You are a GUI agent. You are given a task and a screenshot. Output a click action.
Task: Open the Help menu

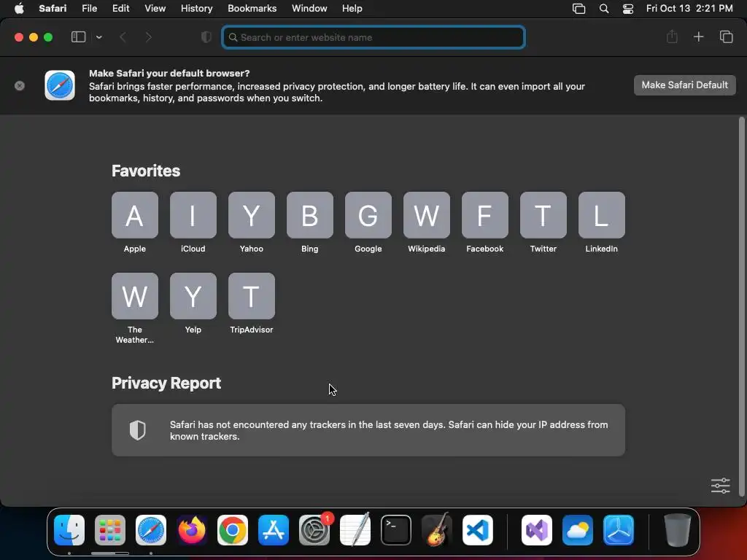[352, 8]
